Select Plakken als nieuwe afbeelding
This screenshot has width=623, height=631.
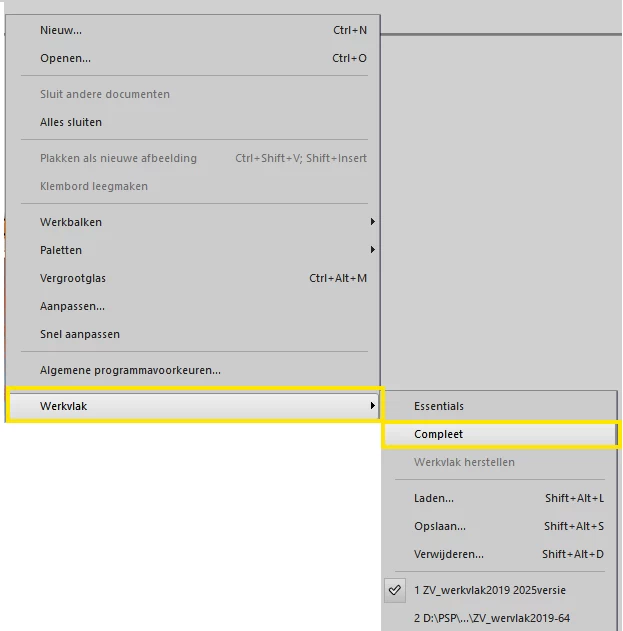point(193,158)
